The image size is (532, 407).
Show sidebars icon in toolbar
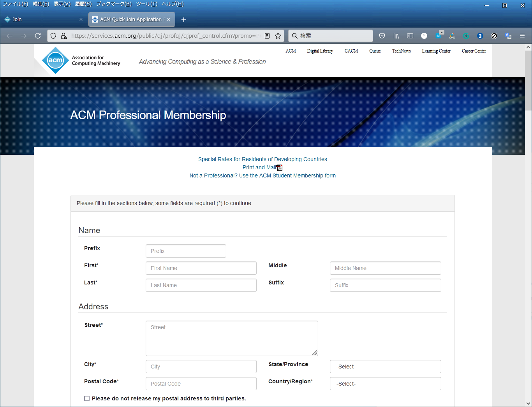(x=410, y=36)
